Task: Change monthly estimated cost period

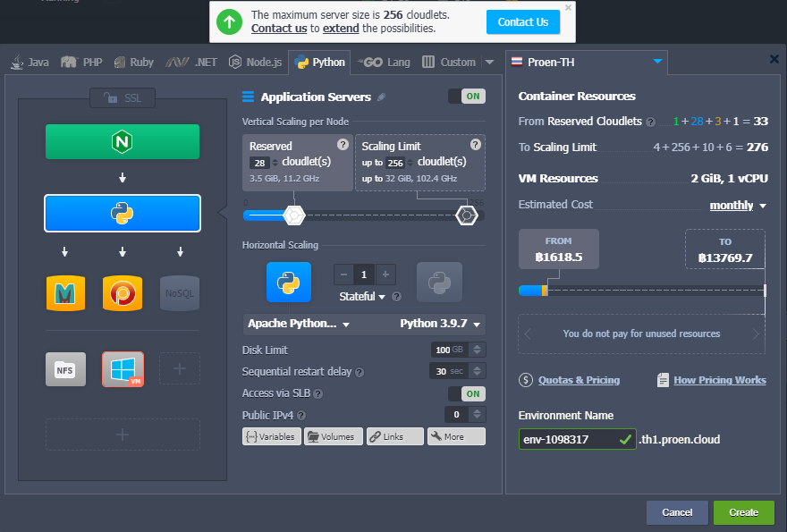Action: (738, 206)
